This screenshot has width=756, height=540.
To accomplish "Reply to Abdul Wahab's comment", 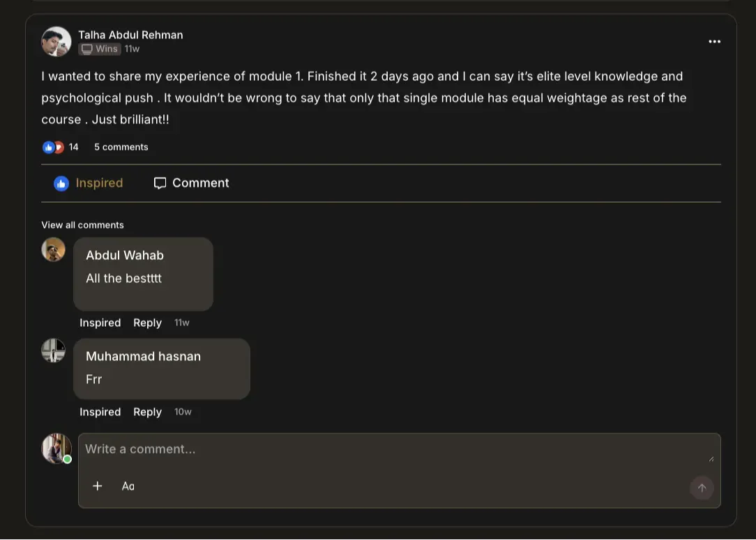I will (147, 323).
